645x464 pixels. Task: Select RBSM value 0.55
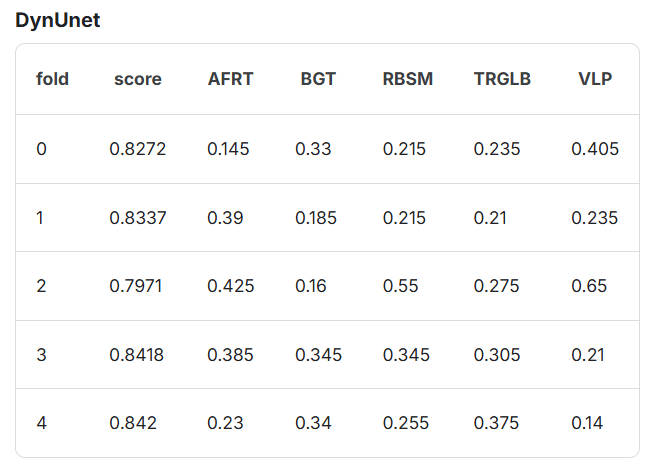point(400,286)
